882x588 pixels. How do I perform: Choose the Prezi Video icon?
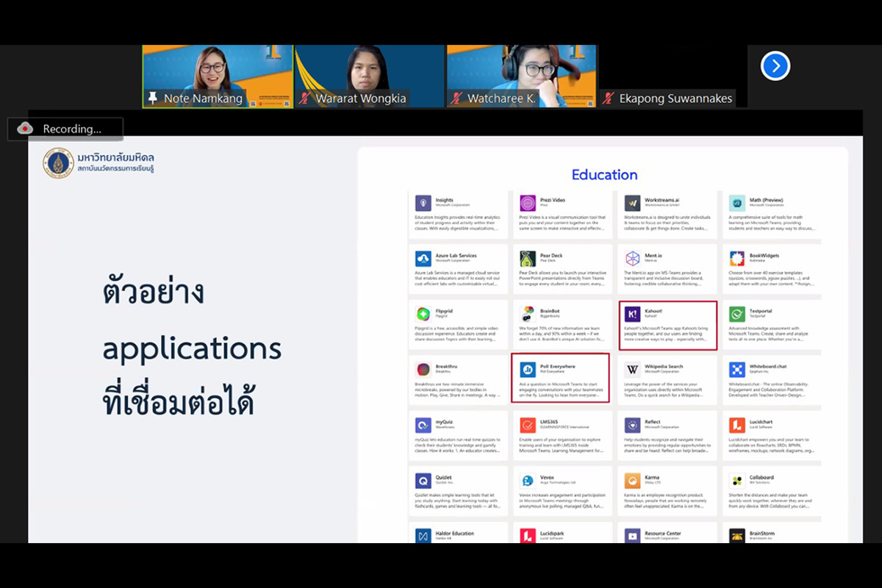[x=527, y=203]
